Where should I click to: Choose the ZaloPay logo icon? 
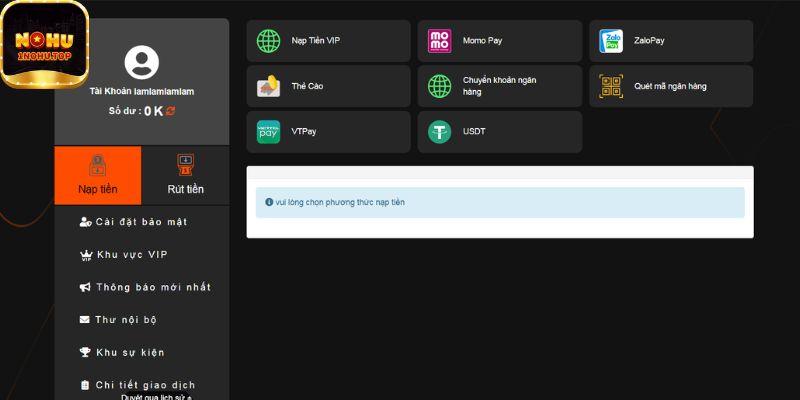coord(611,41)
